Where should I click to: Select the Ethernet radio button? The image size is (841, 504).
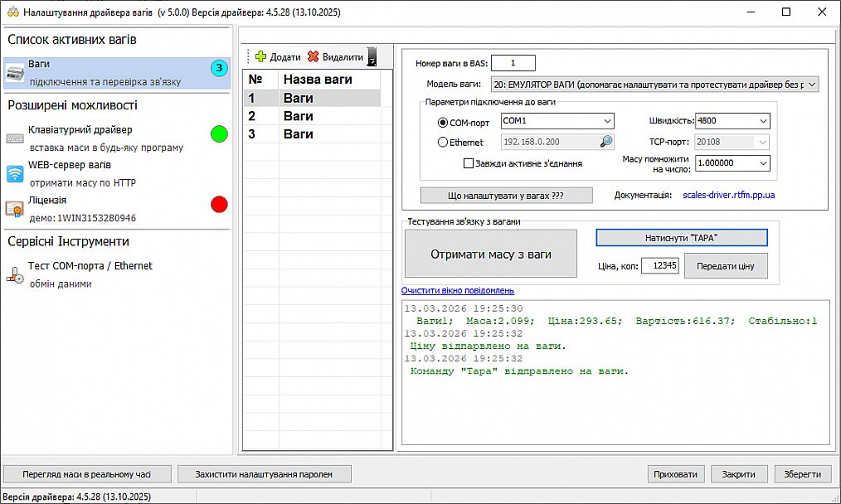[442, 143]
